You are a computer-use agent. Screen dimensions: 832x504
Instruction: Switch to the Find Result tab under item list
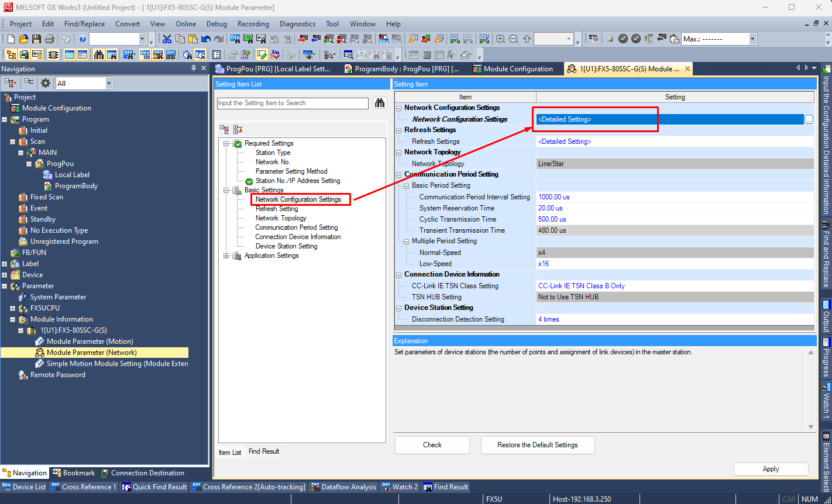tap(264, 451)
